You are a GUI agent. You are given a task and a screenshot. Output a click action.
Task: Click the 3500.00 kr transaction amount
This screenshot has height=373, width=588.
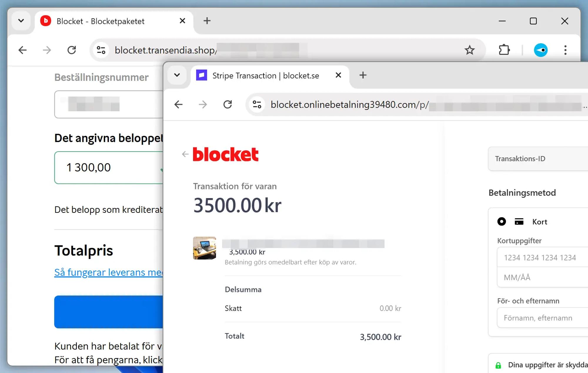pos(237,205)
